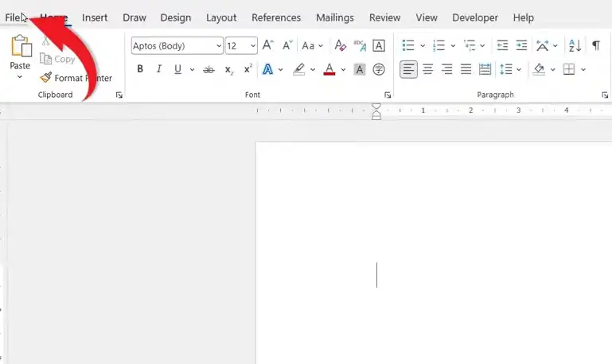Open the Font dialog launcher

pos(388,95)
